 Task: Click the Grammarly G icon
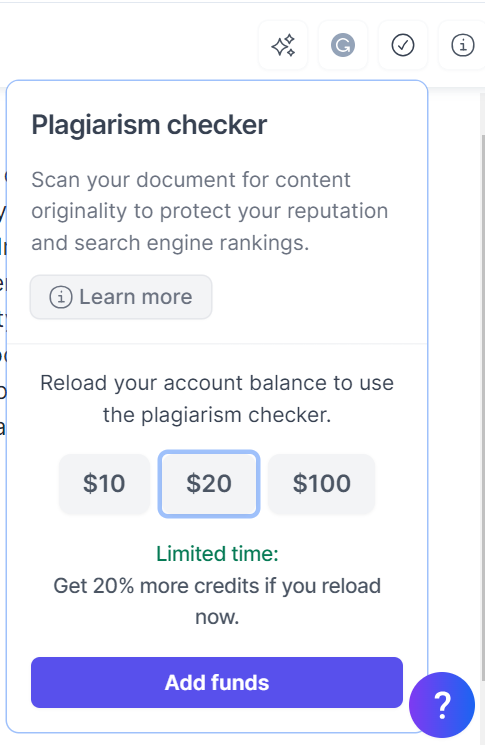point(343,46)
